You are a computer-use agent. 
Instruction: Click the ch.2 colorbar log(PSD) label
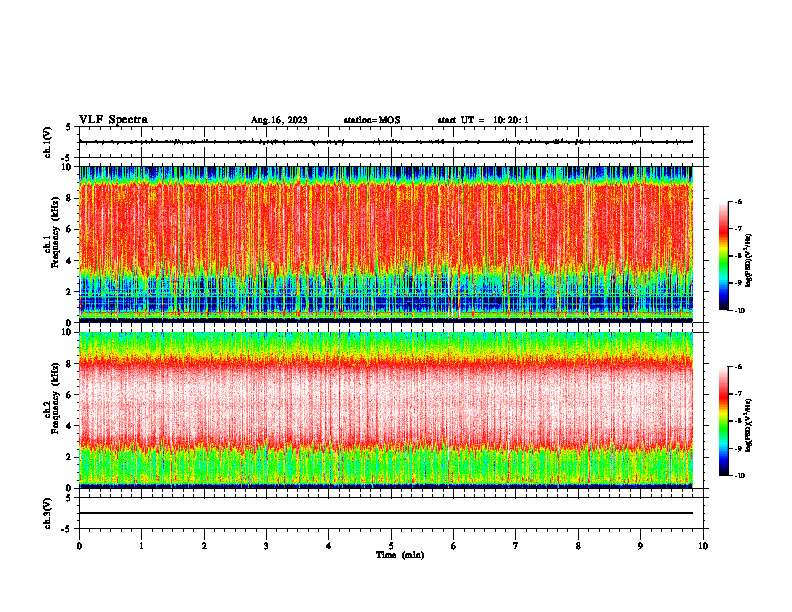pos(748,425)
